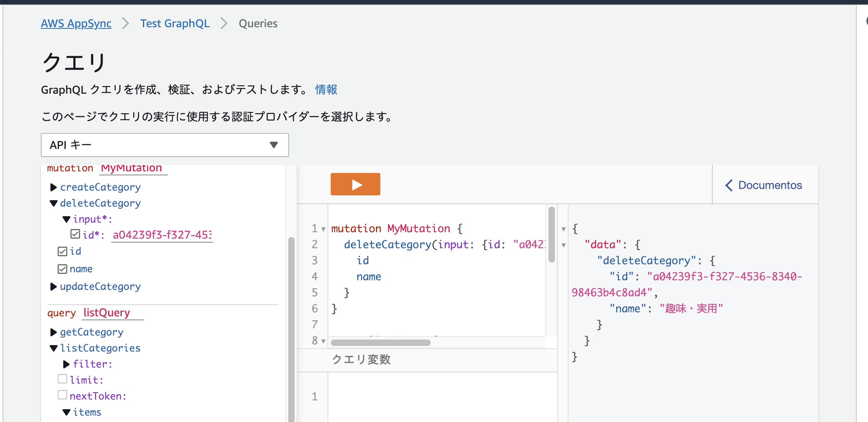The width and height of the screenshot is (868, 422).
Task: Collapse the "data" object in results
Action: (x=564, y=245)
